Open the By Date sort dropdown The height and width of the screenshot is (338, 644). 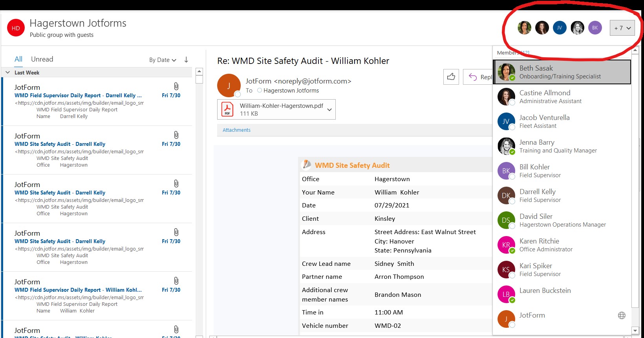(x=163, y=60)
